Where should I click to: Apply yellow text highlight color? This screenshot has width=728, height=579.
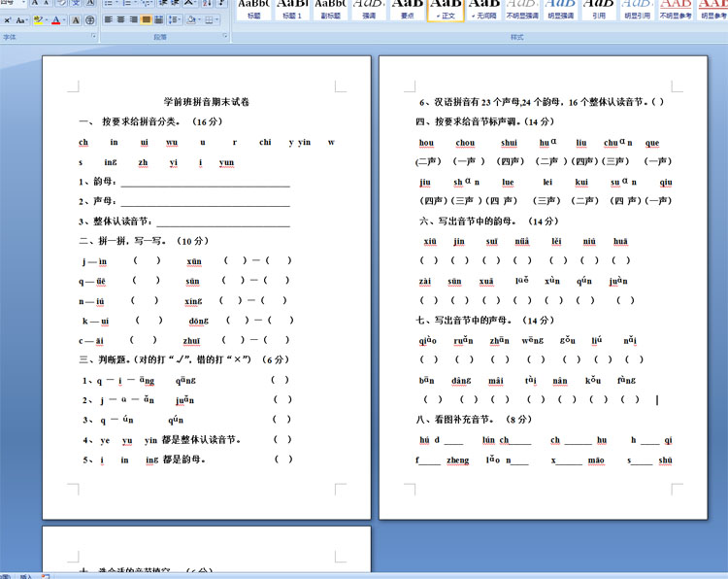(38, 20)
